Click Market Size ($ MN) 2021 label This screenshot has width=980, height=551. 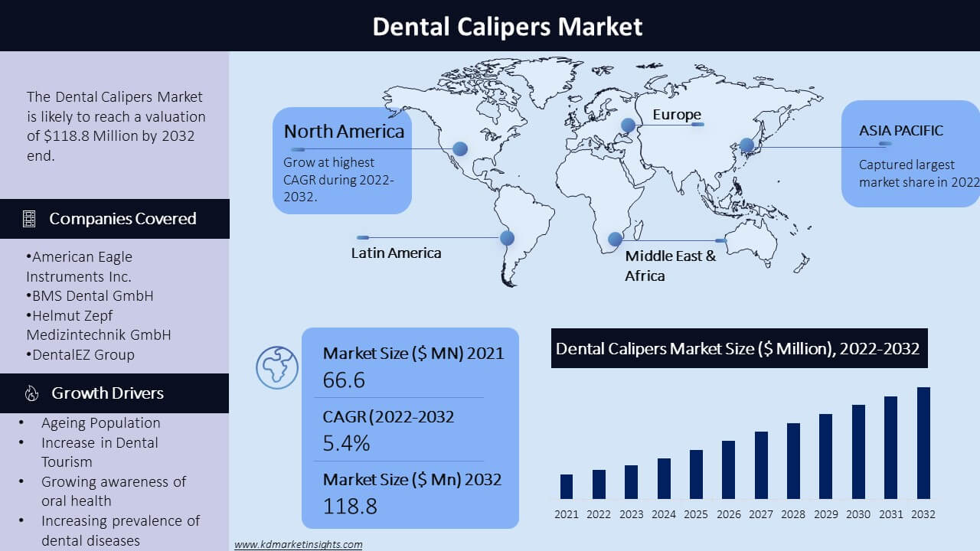coord(413,353)
